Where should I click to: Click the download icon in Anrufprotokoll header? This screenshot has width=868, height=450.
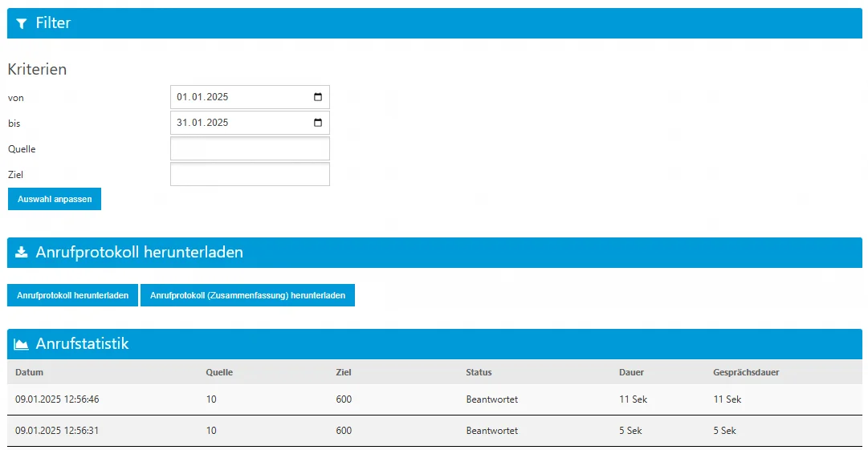22,253
